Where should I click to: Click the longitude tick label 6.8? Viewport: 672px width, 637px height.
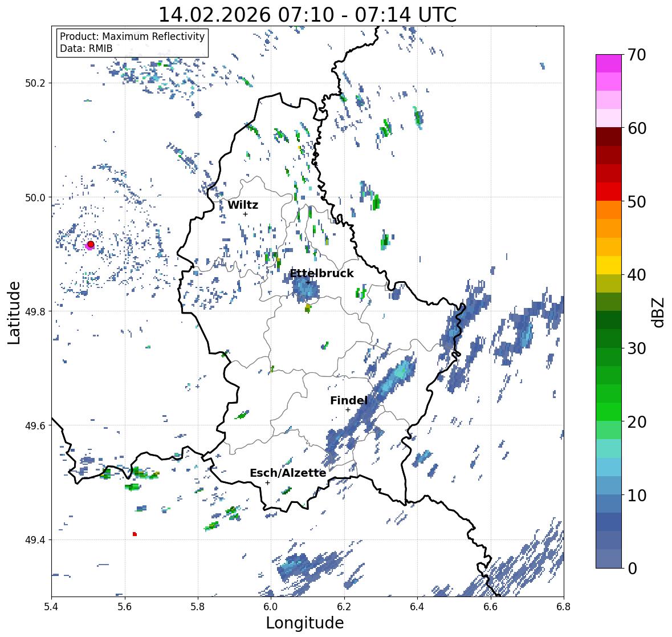(564, 607)
